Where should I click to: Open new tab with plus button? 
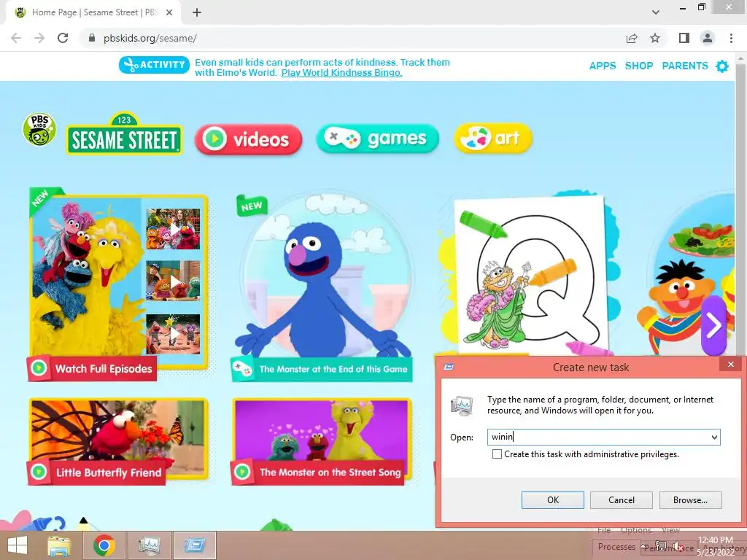point(197,12)
